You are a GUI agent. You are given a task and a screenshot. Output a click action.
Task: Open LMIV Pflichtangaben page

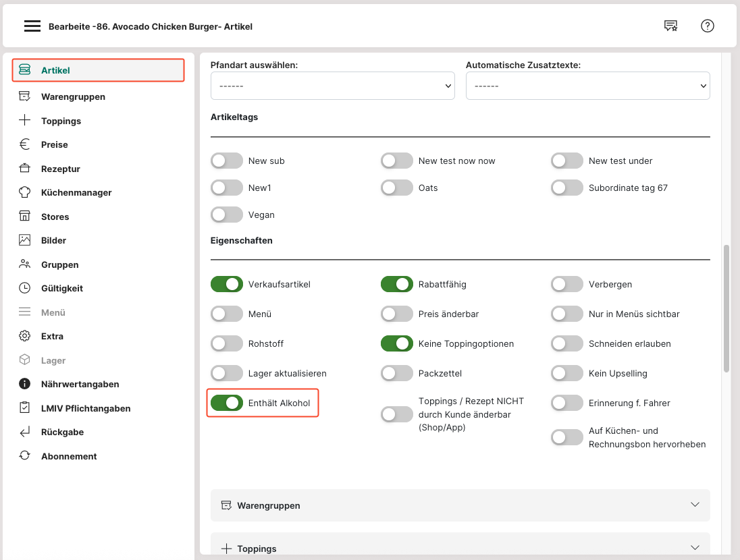[x=86, y=408]
